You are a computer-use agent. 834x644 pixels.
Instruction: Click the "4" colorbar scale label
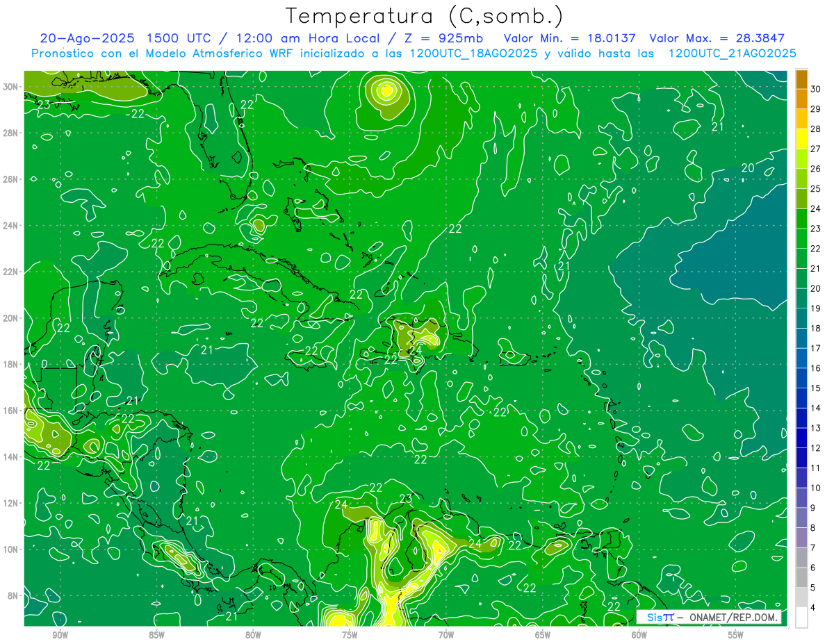click(813, 609)
